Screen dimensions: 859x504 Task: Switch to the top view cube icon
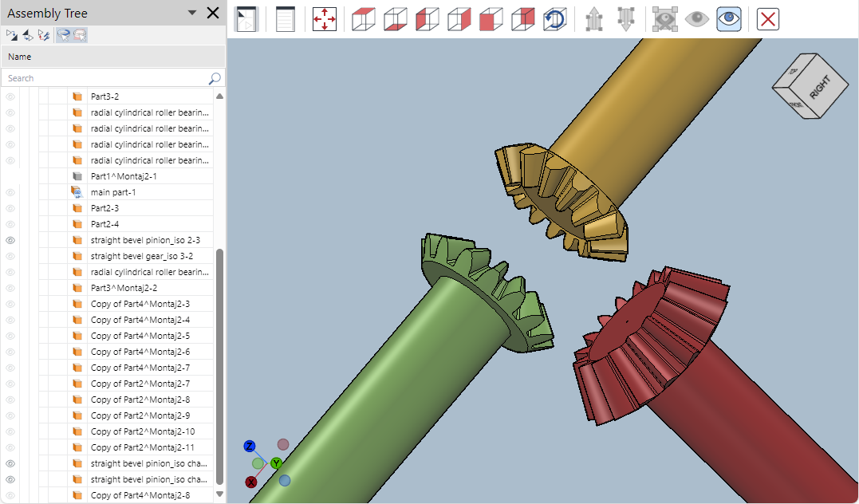point(363,19)
